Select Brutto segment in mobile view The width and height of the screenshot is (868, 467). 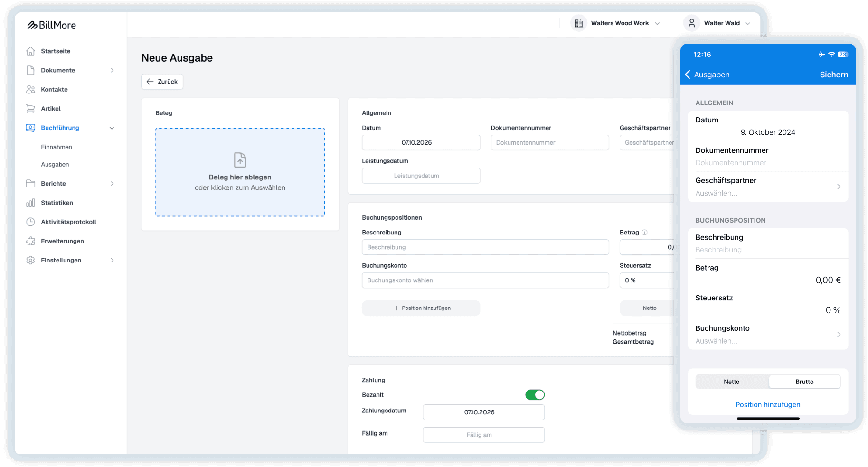click(804, 382)
